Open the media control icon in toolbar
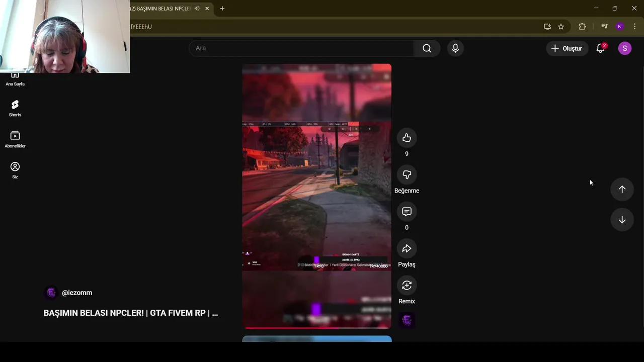 pos(605,27)
